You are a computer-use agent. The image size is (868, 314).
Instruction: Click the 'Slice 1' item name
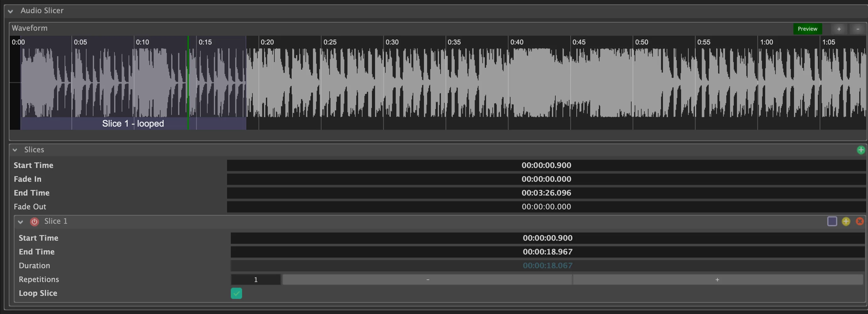tap(56, 221)
